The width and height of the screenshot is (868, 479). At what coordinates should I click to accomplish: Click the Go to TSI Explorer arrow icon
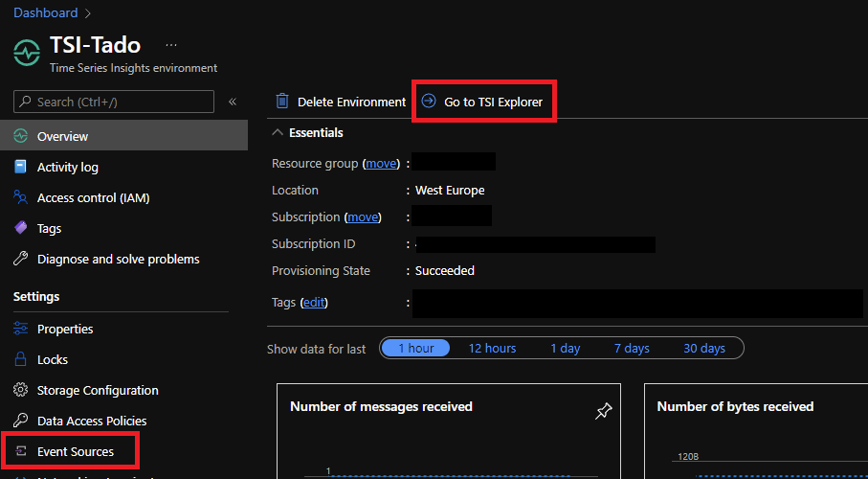[x=429, y=102]
